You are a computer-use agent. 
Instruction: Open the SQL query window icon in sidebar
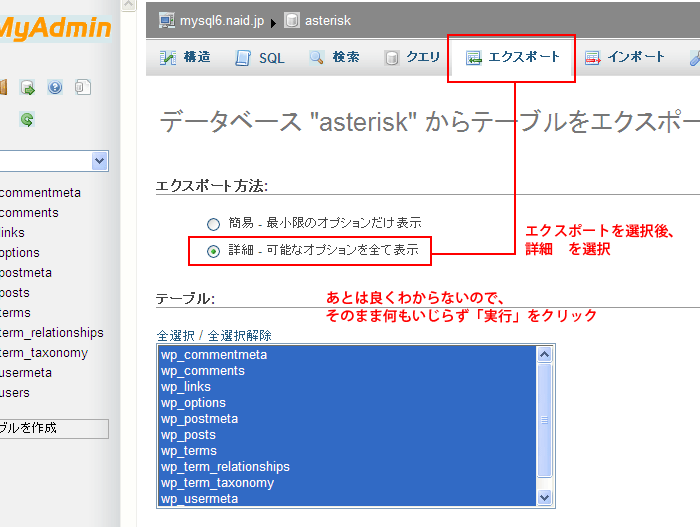pyautogui.click(x=28, y=88)
